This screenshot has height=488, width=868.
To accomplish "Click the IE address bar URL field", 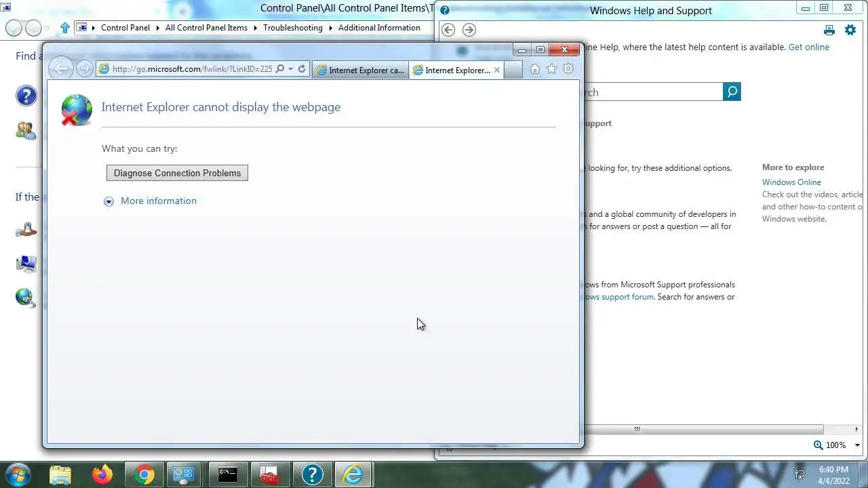I will [192, 69].
